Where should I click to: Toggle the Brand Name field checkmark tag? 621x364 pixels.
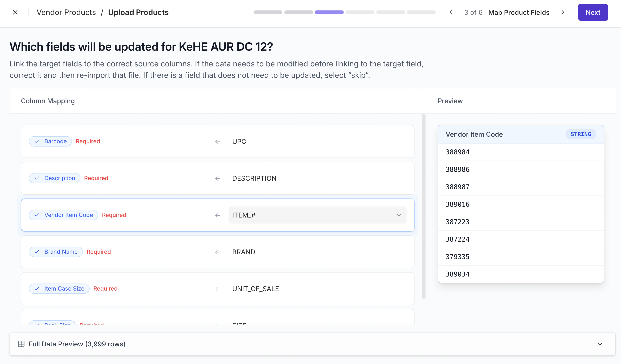pos(56,252)
